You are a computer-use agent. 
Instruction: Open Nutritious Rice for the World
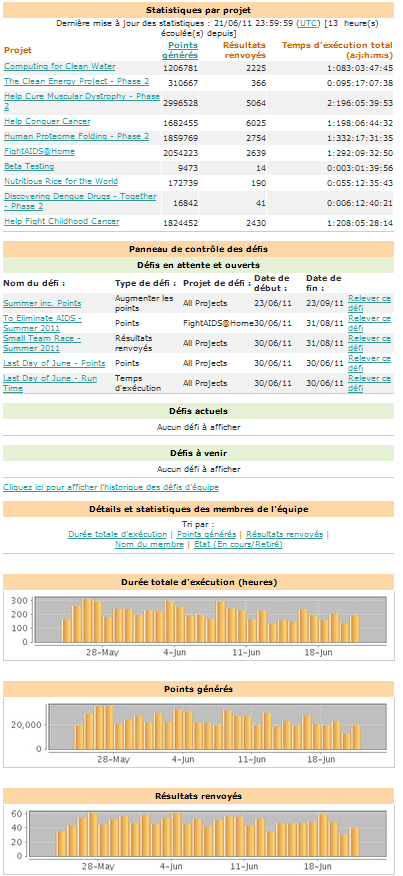pos(61,182)
